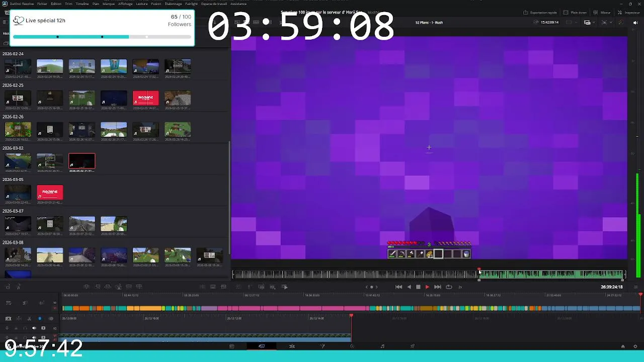The image size is (644, 362).
Task: Switch to the Fairlight page icon
Action: (382, 346)
